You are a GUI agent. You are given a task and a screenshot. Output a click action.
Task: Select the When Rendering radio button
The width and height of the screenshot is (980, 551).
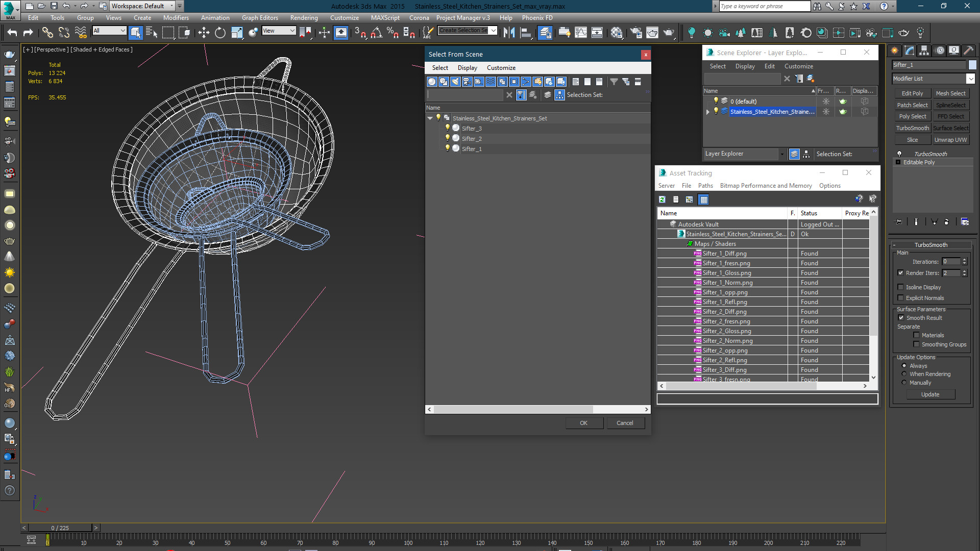[904, 374]
